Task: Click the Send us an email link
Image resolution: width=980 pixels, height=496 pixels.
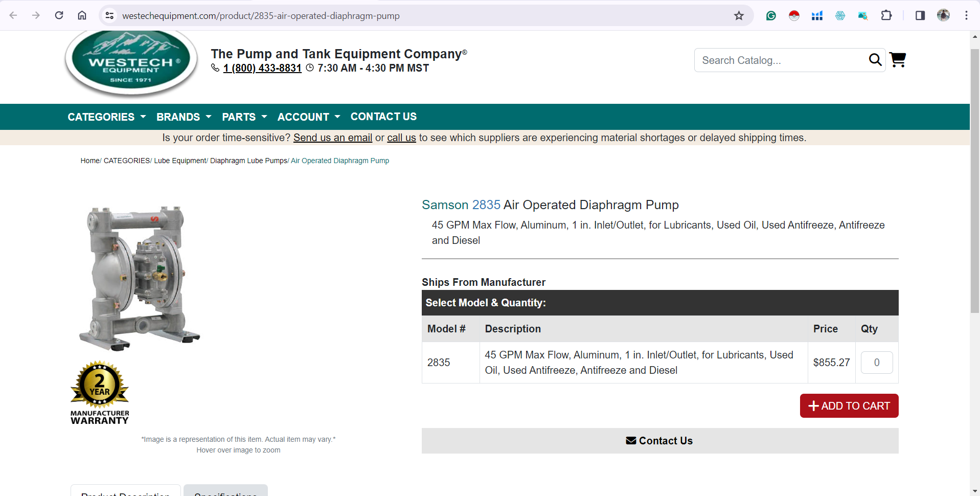Action: (333, 138)
